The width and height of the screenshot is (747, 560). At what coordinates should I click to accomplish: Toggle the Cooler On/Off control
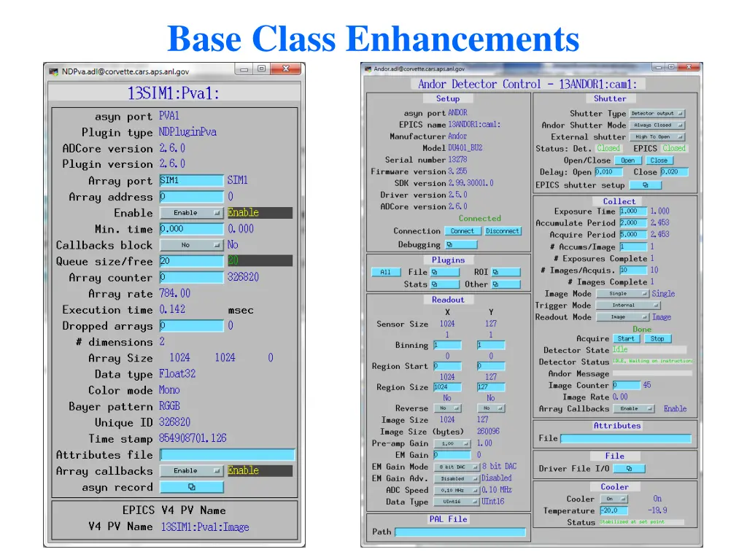coord(612,499)
